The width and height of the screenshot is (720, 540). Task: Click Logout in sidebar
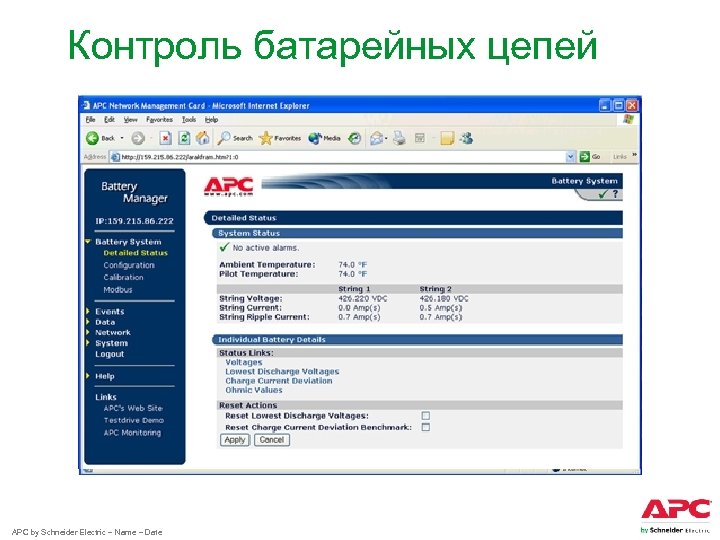[x=109, y=354]
